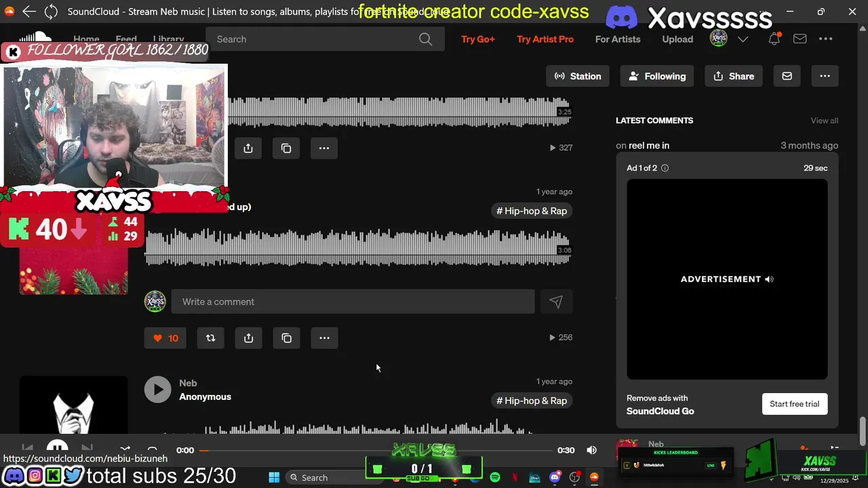The height and width of the screenshot is (488, 868).
Task: Send a message via the envelope button beside Share
Action: click(787, 76)
